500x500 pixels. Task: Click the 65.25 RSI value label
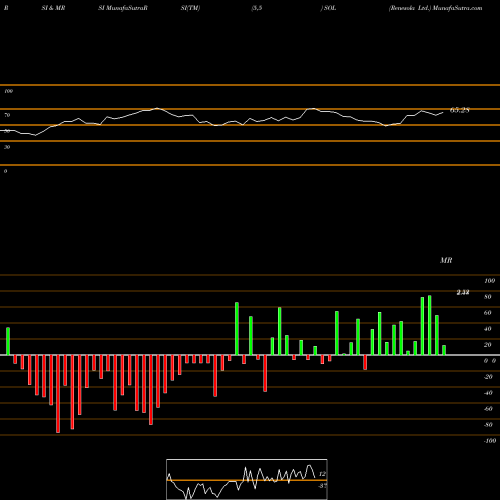(x=460, y=110)
